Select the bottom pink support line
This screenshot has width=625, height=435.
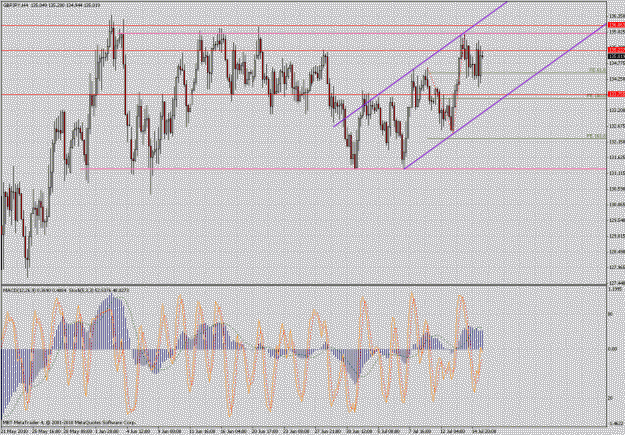click(x=344, y=169)
